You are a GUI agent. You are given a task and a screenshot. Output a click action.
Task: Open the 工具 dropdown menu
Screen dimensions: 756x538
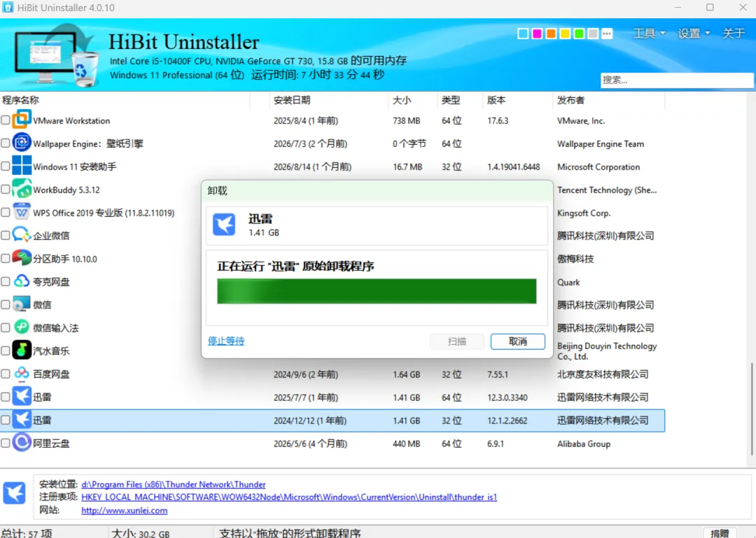tap(649, 34)
